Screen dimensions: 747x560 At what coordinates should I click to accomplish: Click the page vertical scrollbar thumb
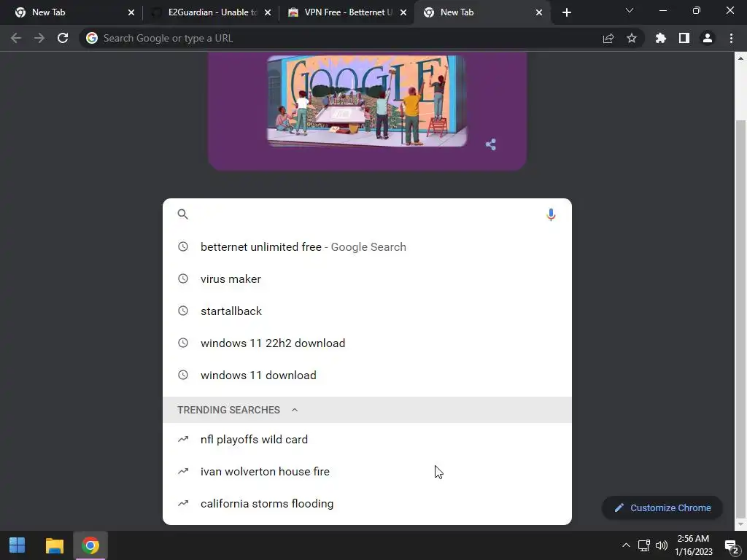click(740, 318)
